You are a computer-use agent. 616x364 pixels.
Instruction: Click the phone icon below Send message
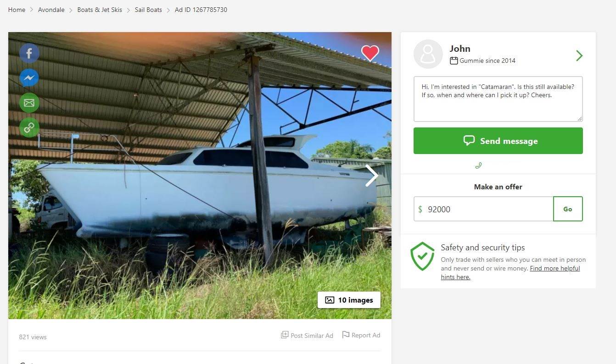point(478,165)
